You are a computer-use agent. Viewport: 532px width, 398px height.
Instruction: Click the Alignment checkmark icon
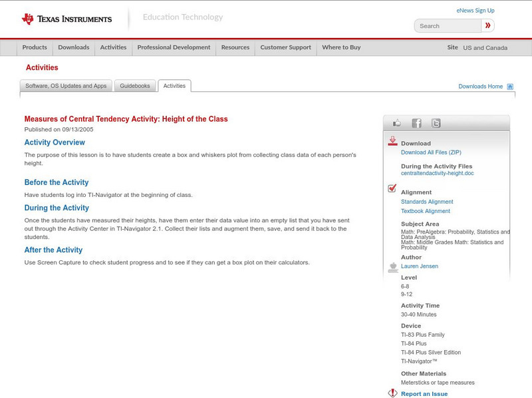coord(392,189)
